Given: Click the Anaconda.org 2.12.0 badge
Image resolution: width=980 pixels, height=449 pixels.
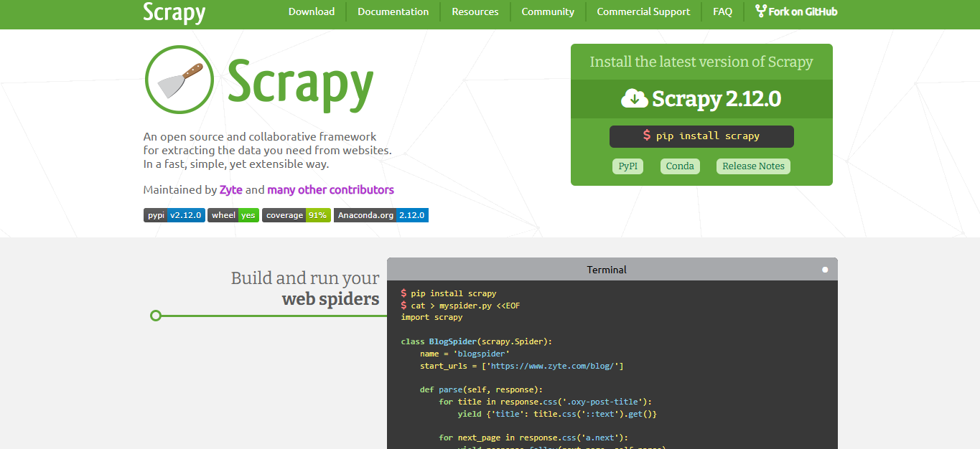Looking at the screenshot, I should coord(381,215).
